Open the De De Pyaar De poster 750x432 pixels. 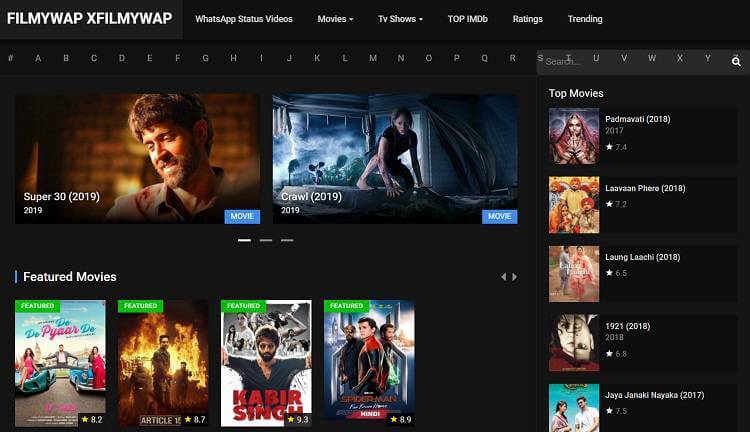[x=60, y=363]
